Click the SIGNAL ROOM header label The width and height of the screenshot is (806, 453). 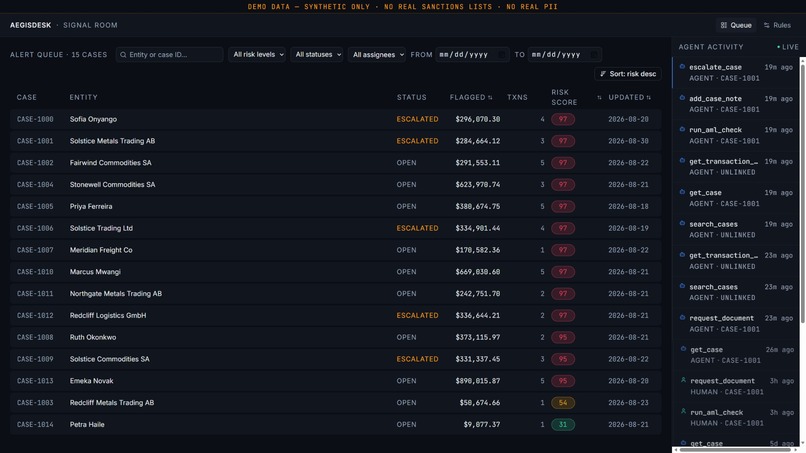[90, 25]
